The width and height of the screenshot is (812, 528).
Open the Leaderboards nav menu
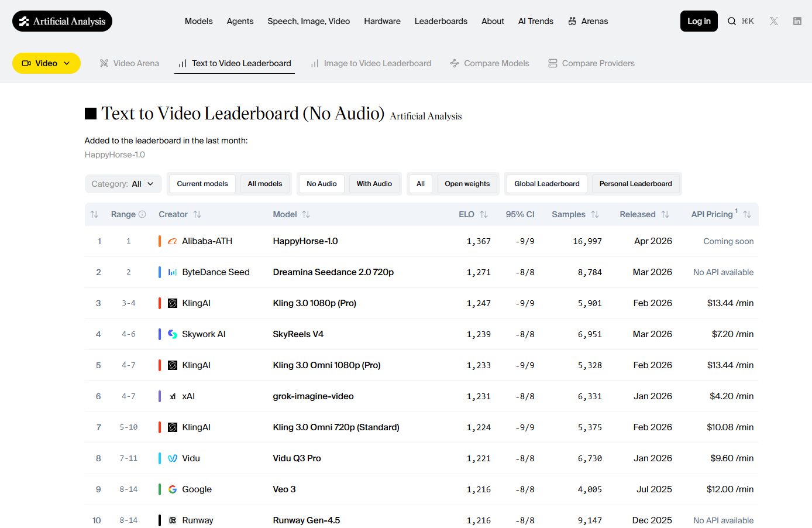[441, 21]
